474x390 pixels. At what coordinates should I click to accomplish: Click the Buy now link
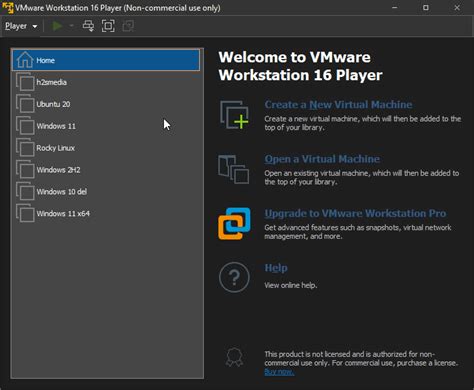pyautogui.click(x=279, y=372)
